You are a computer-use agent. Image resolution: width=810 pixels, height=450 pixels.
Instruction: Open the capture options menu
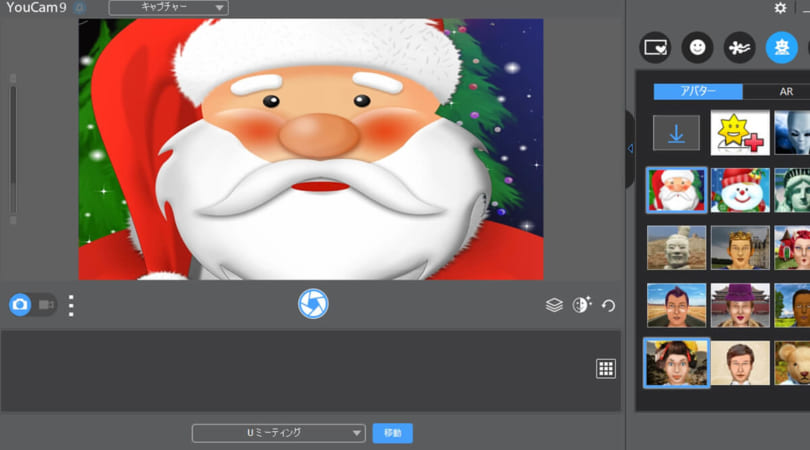[x=71, y=305]
